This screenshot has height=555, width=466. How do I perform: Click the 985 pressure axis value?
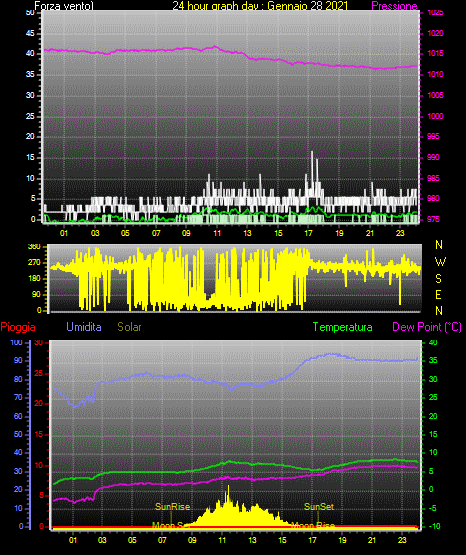pos(433,178)
